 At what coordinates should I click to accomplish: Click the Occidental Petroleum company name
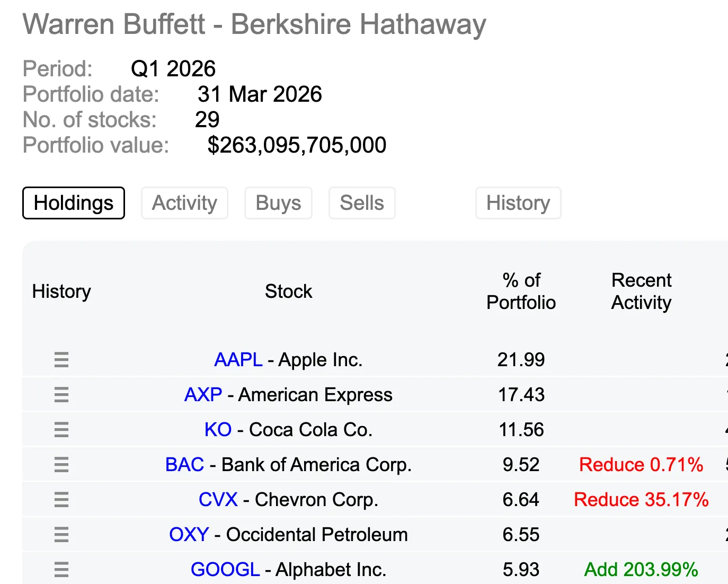(317, 535)
